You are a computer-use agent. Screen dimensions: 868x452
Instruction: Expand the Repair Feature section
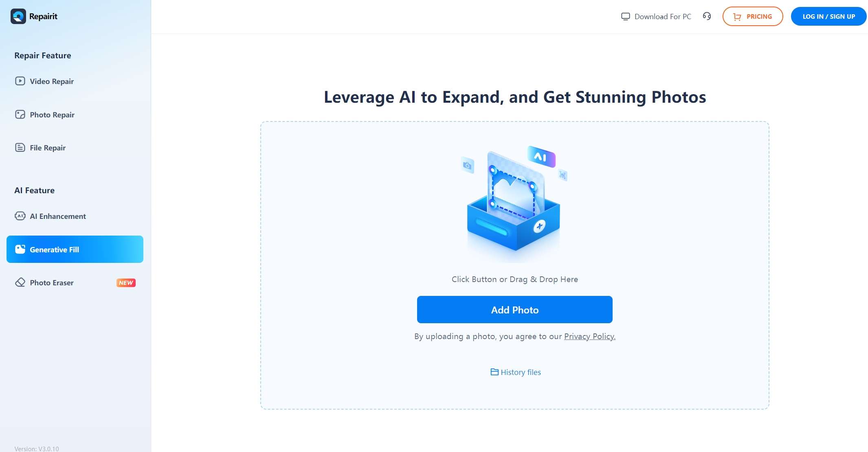(x=42, y=55)
